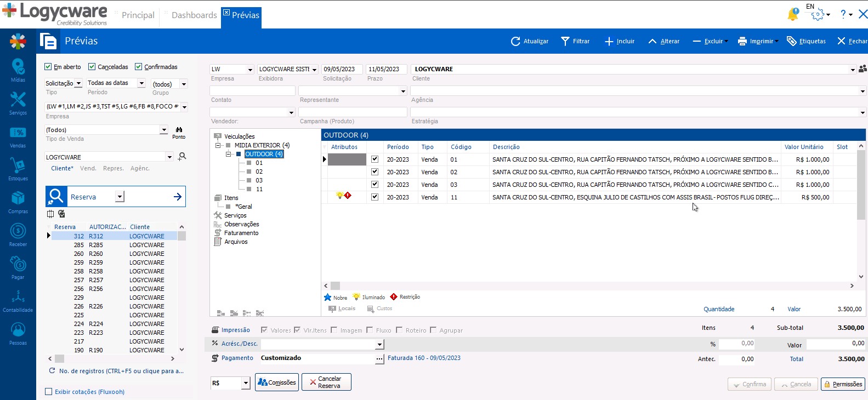Click the Permissões button

click(843, 384)
